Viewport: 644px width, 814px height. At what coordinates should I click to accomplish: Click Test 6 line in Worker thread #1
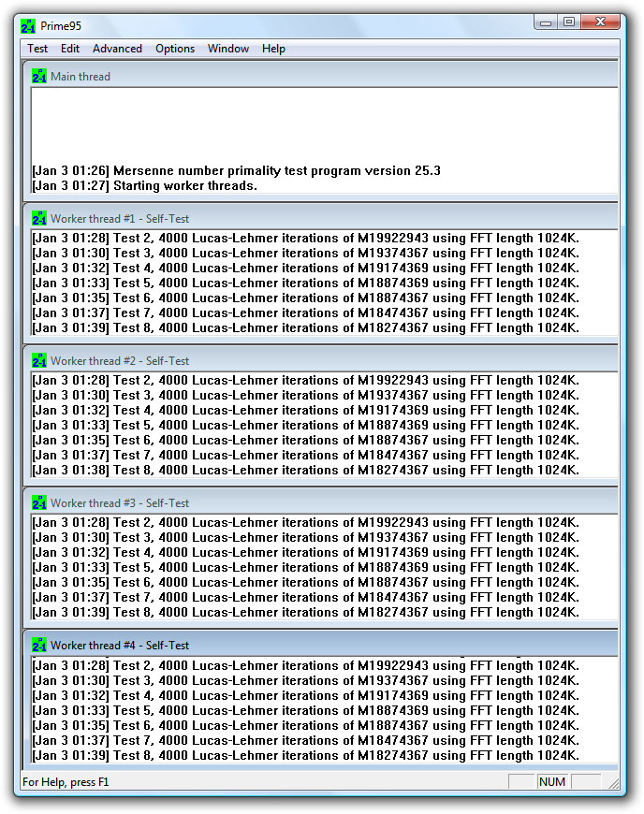point(305,298)
